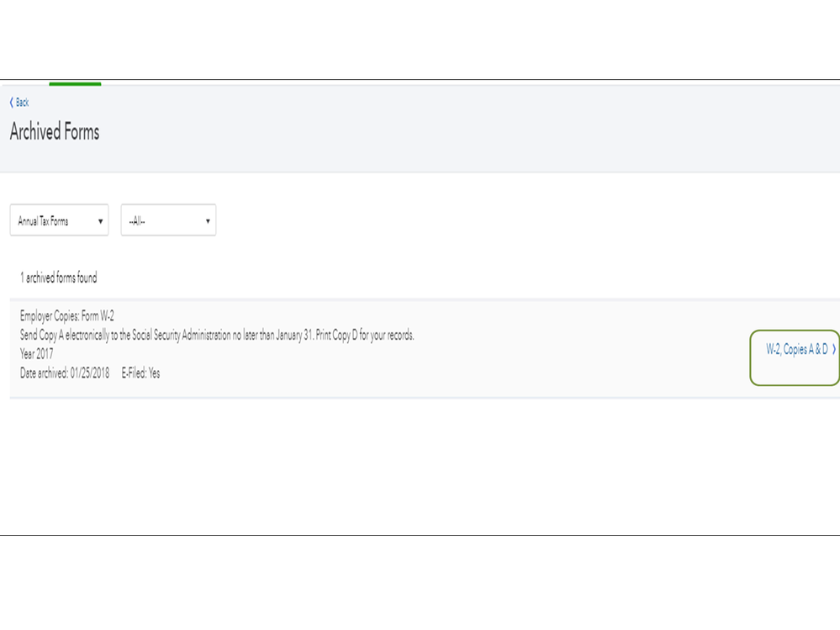Click the back chevron arrow icon

click(x=12, y=103)
